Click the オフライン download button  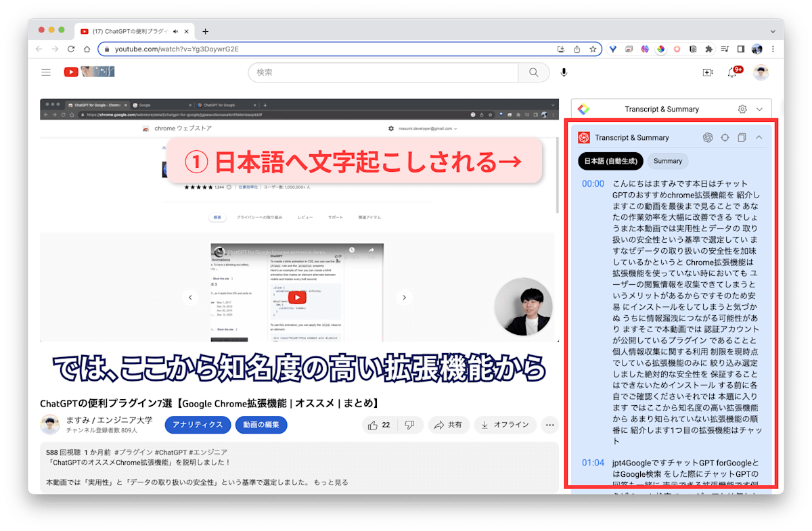505,425
